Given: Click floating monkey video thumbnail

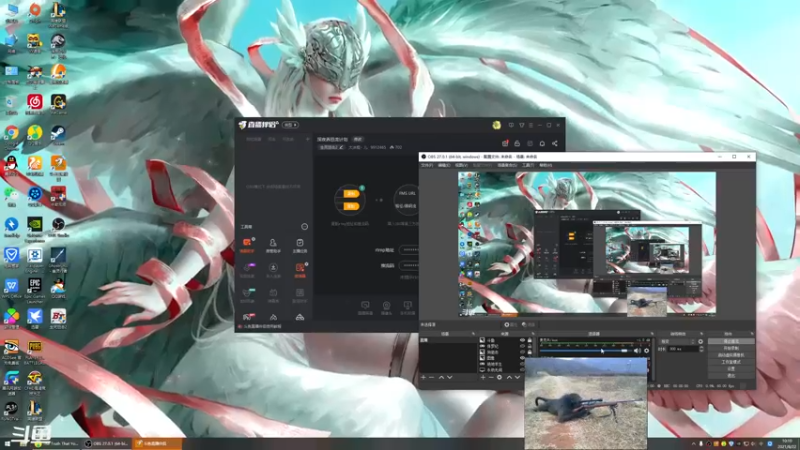Looking at the screenshot, I should pos(586,403).
